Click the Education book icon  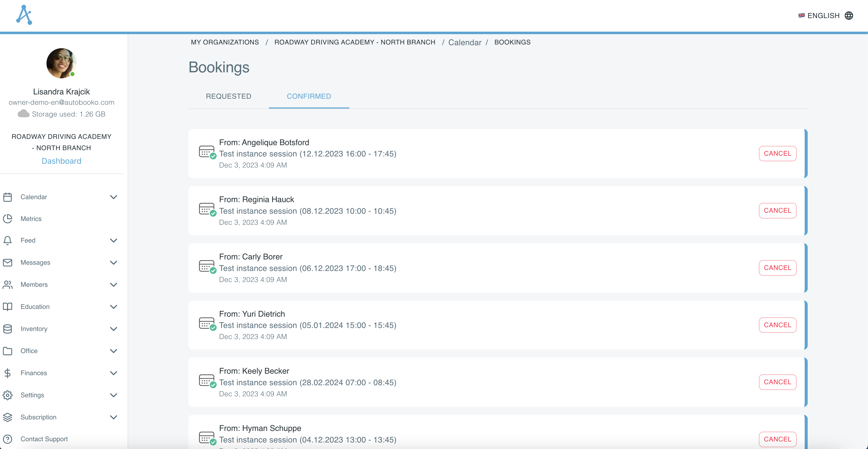click(x=7, y=307)
